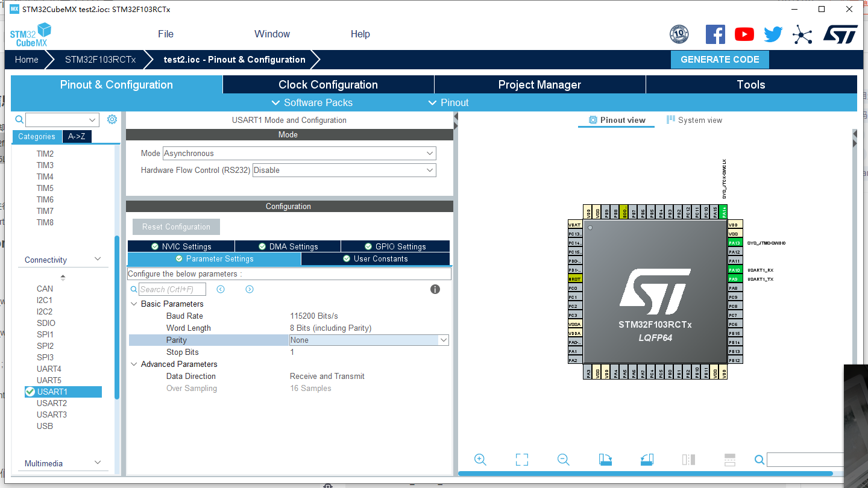
Task: Click the STM32F103RCTx breadcrumb
Action: click(x=100, y=60)
